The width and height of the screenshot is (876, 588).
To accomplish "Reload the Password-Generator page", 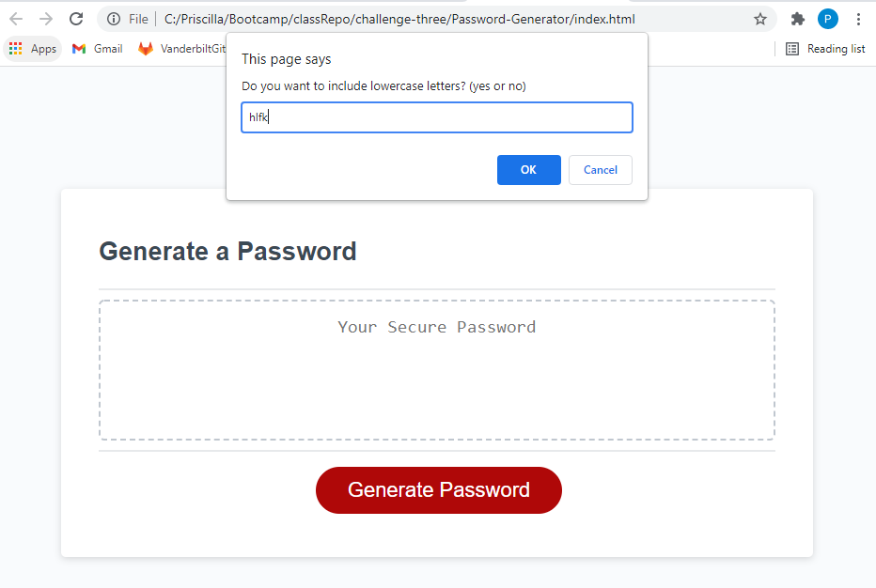I will (75, 19).
